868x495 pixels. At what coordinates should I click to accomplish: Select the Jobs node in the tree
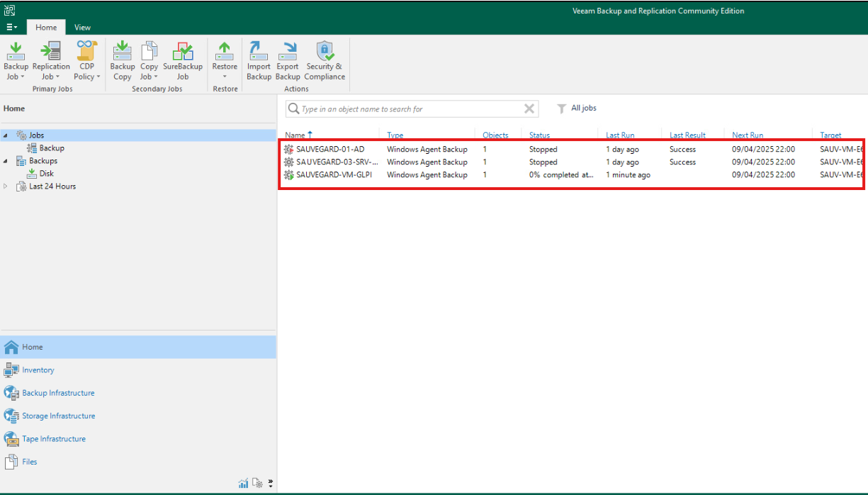point(36,135)
